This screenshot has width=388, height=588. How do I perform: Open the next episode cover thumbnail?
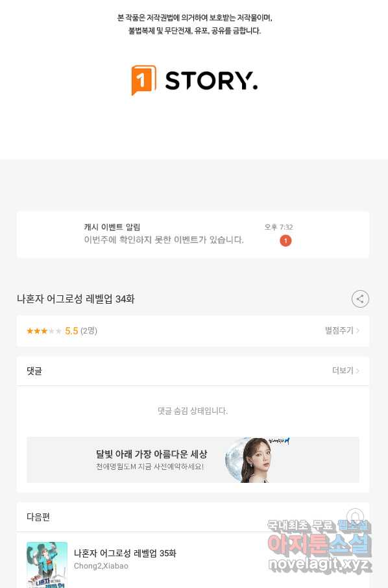pos(47,565)
